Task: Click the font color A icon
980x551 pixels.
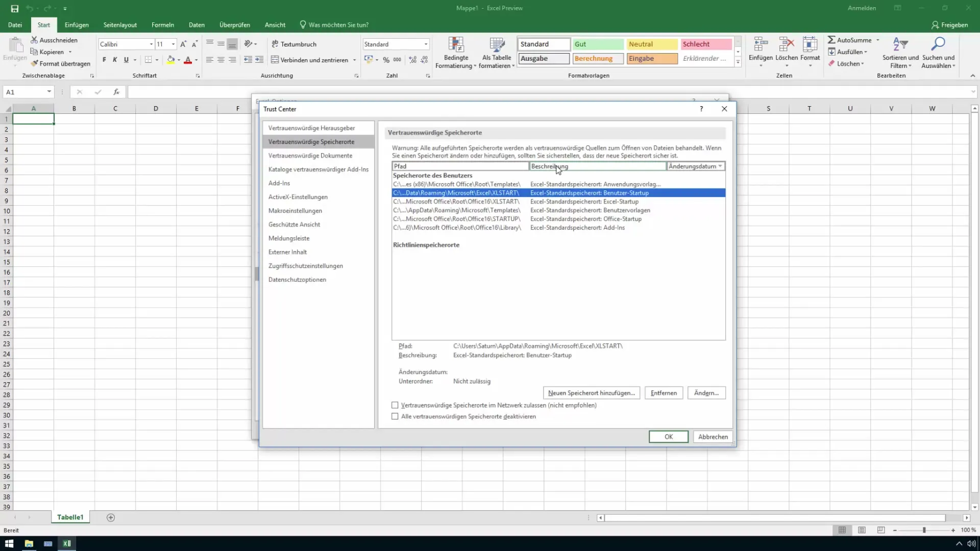Action: tap(188, 60)
